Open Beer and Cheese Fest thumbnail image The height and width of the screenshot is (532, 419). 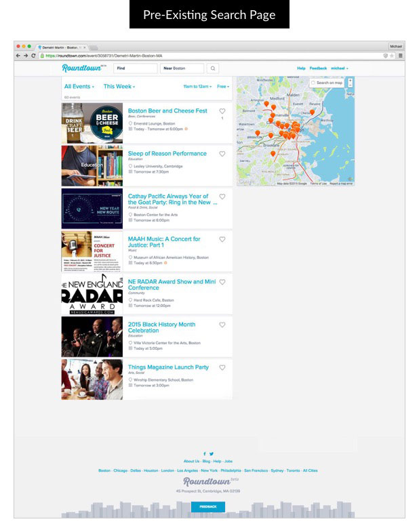point(92,123)
